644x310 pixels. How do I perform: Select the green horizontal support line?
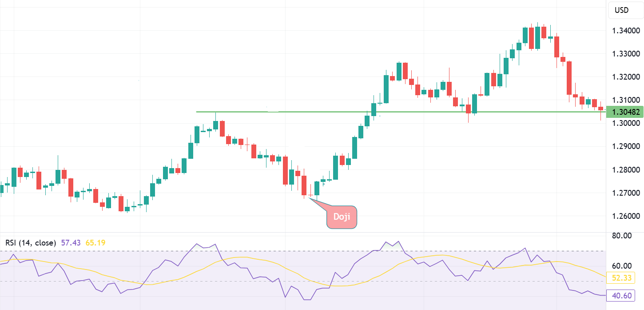pyautogui.click(x=311, y=112)
